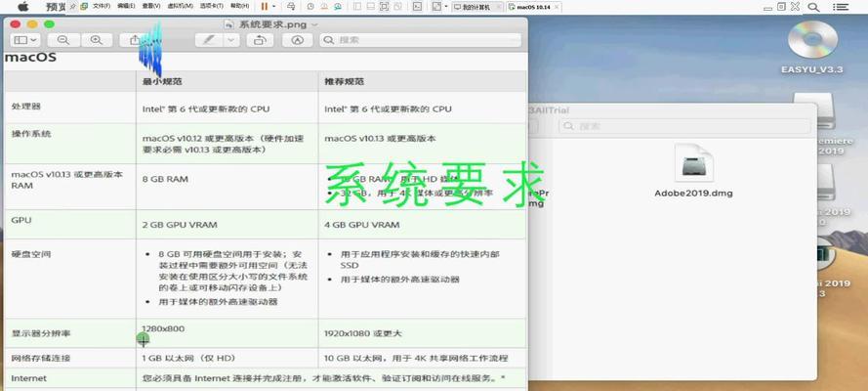Select the Preview highlight pen tool
Screen dimensions: 868x391
(209, 40)
